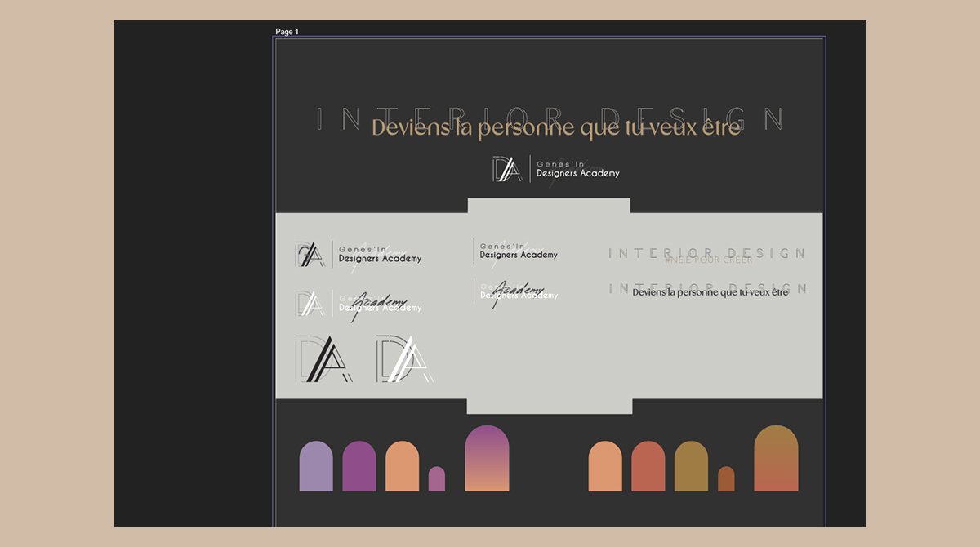Select small white DA monogram beside Academy script
Image resolution: width=980 pixels, height=547 pixels.
pyautogui.click(x=310, y=304)
